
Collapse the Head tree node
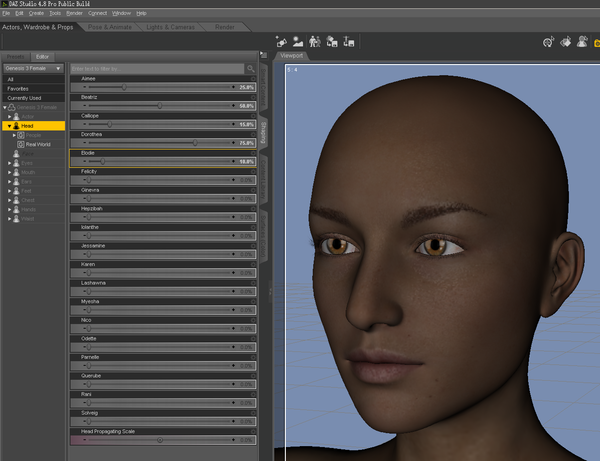tap(9, 126)
